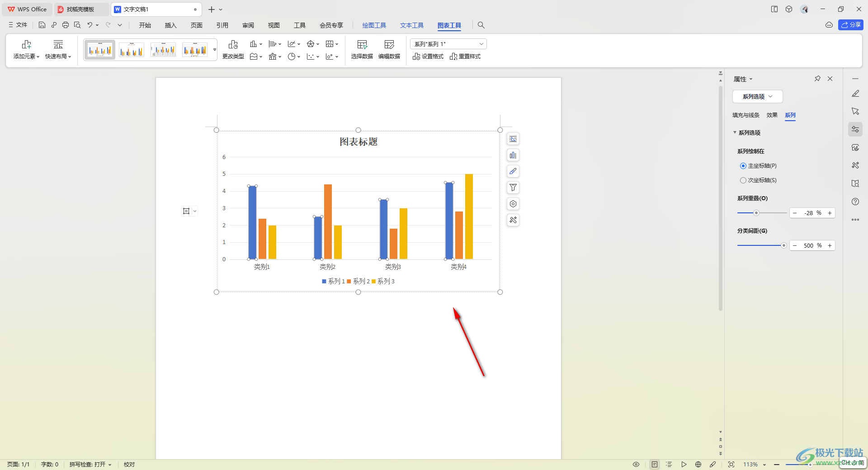Open new tab plus button
868x470 pixels.
(x=211, y=9)
